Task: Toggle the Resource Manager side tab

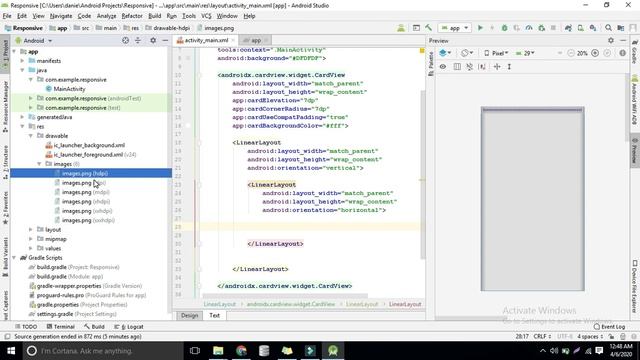Action: pyautogui.click(x=5, y=107)
